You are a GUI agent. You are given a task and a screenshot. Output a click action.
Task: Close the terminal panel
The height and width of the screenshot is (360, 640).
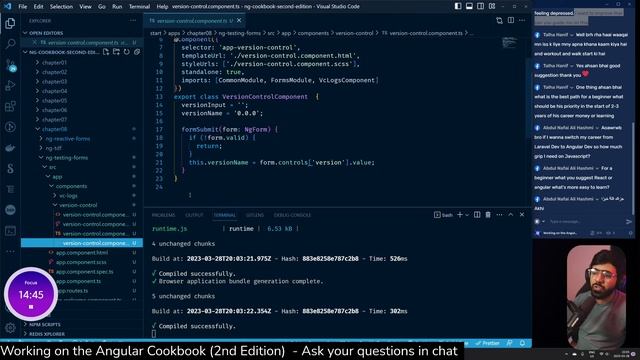tap(522, 215)
